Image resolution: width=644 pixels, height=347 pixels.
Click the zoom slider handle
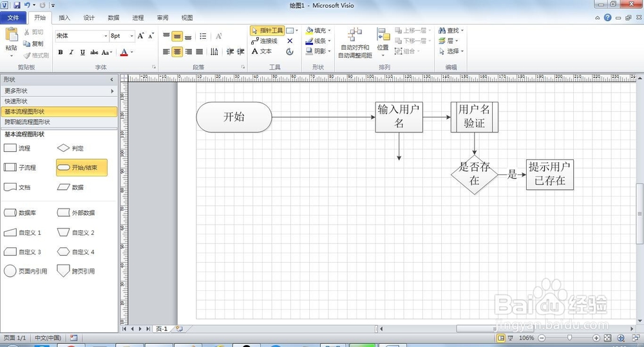click(x=569, y=337)
